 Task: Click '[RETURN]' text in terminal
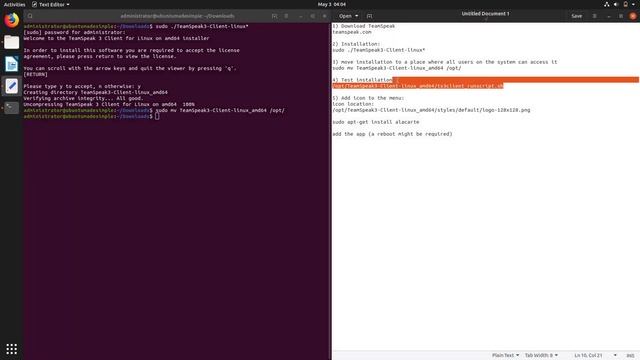pos(36,74)
